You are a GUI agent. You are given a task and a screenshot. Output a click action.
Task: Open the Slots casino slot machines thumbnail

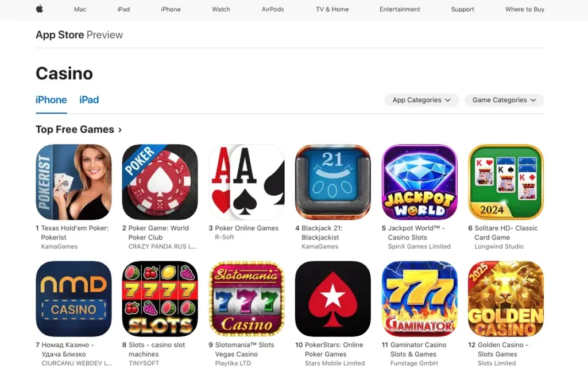pyautogui.click(x=160, y=299)
